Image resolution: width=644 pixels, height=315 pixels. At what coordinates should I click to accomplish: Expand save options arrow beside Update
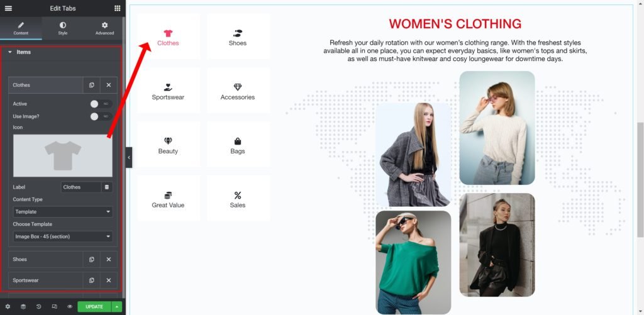point(117,307)
